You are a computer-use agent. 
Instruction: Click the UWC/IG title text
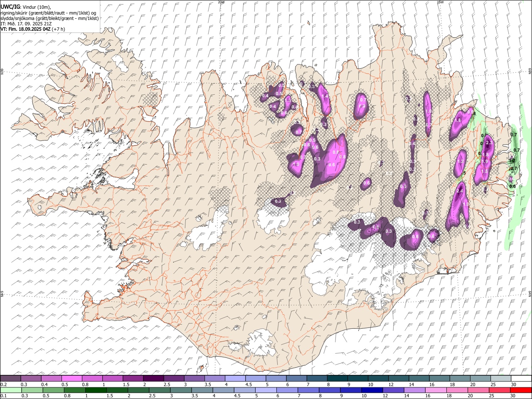10,7
